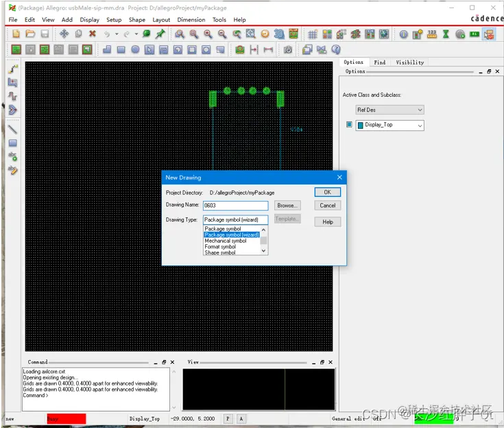Select Package symbol in type list
The height and width of the screenshot is (428, 504).
tap(223, 228)
